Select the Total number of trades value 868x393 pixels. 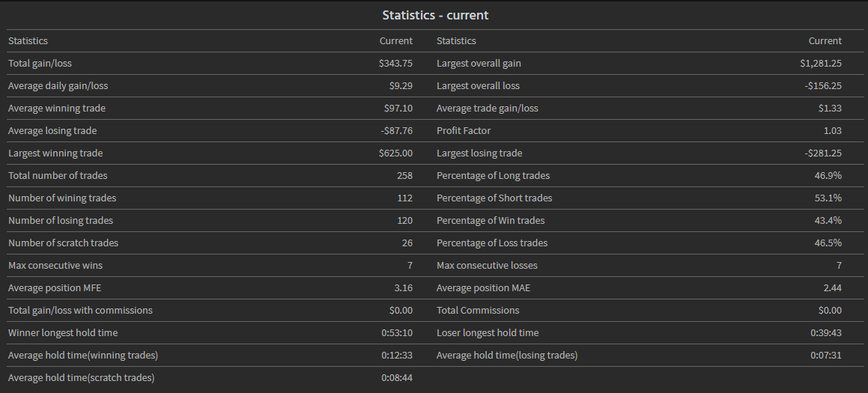405,175
